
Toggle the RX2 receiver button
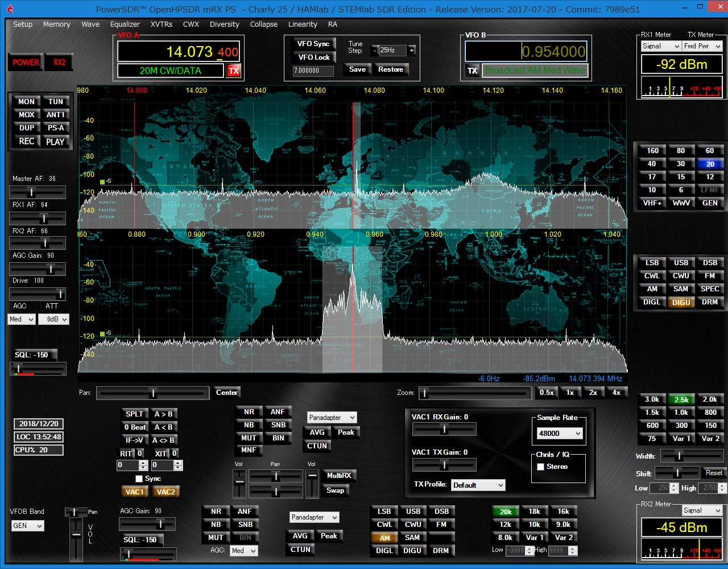tap(60, 63)
